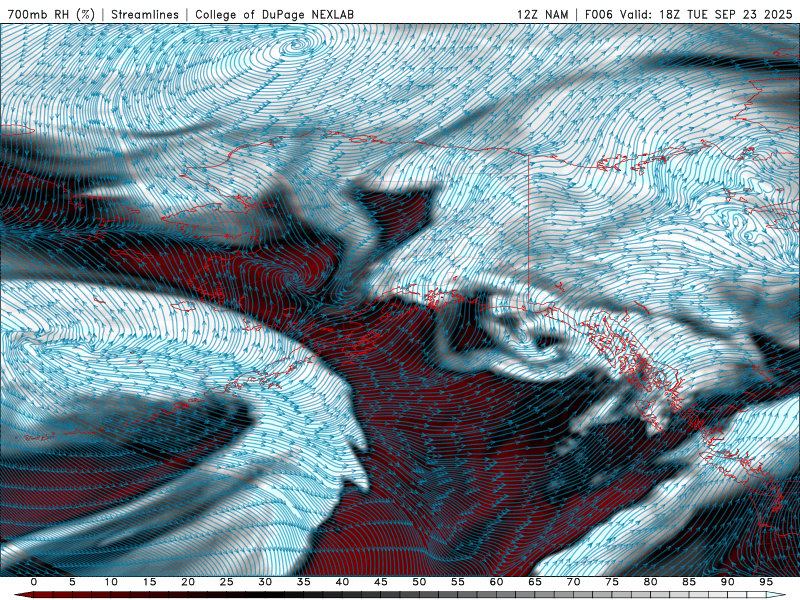The width and height of the screenshot is (800, 600).
Task: Click the 'Streamlines' label in header
Action: (x=145, y=15)
